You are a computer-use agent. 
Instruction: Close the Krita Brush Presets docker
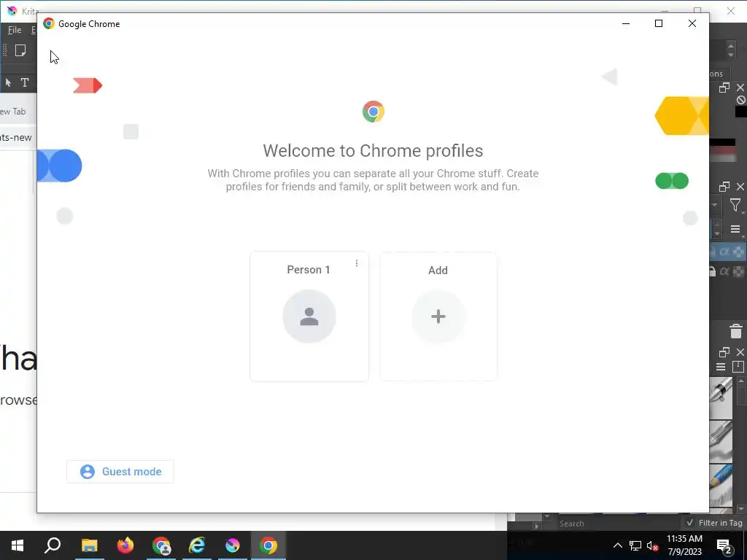(740, 352)
